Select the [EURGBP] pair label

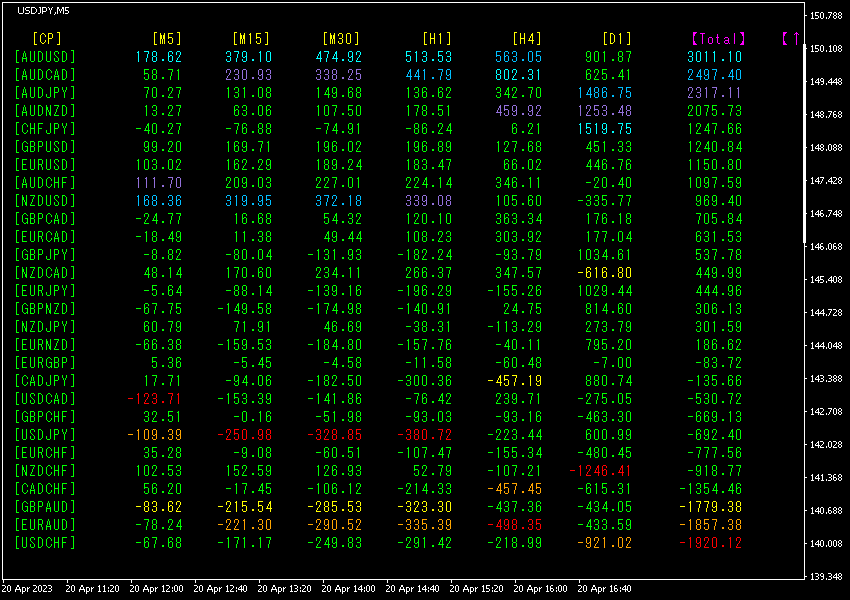coord(45,363)
